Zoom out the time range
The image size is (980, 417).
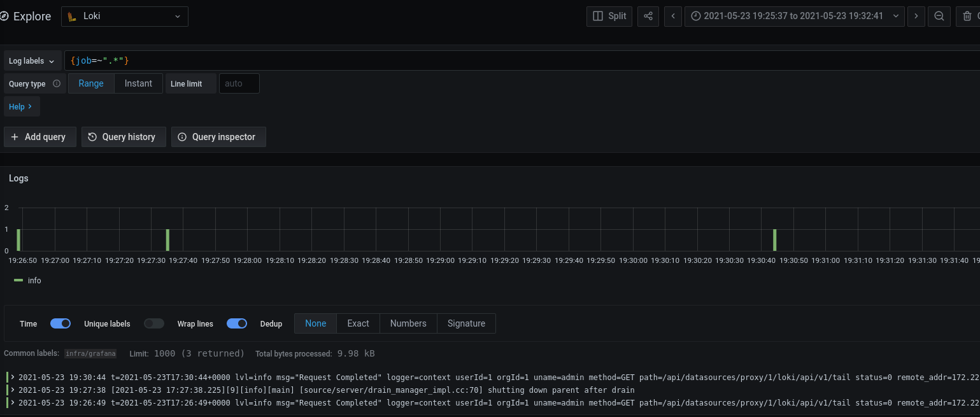(x=939, y=16)
